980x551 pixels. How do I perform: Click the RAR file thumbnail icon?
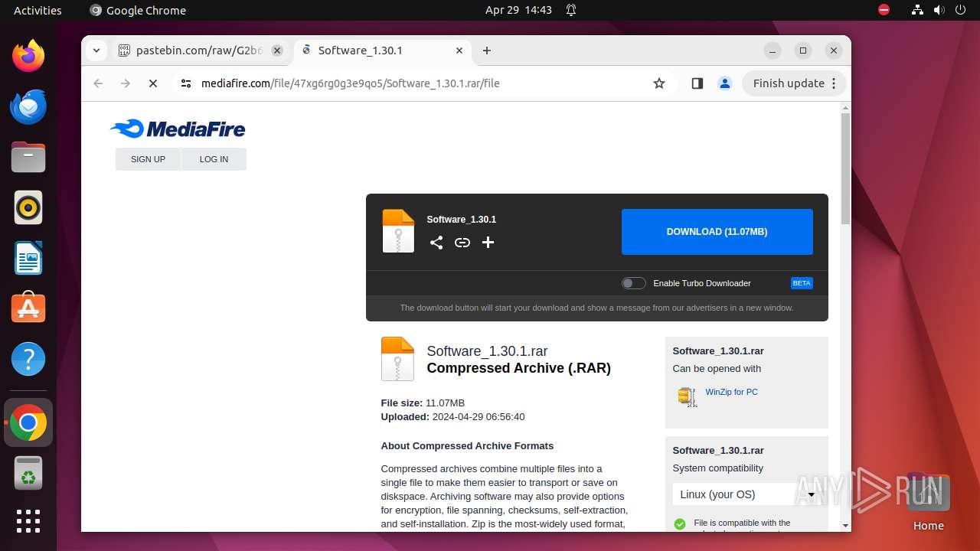(397, 359)
